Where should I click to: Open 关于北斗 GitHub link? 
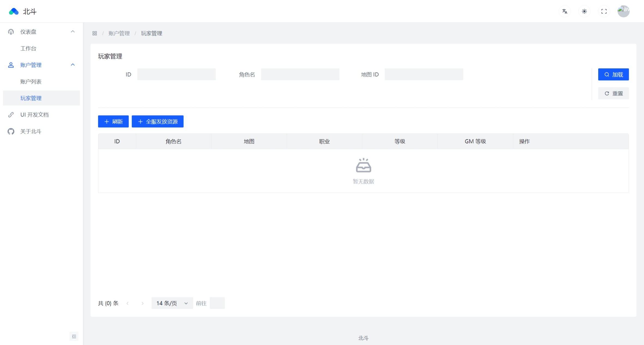(31, 132)
